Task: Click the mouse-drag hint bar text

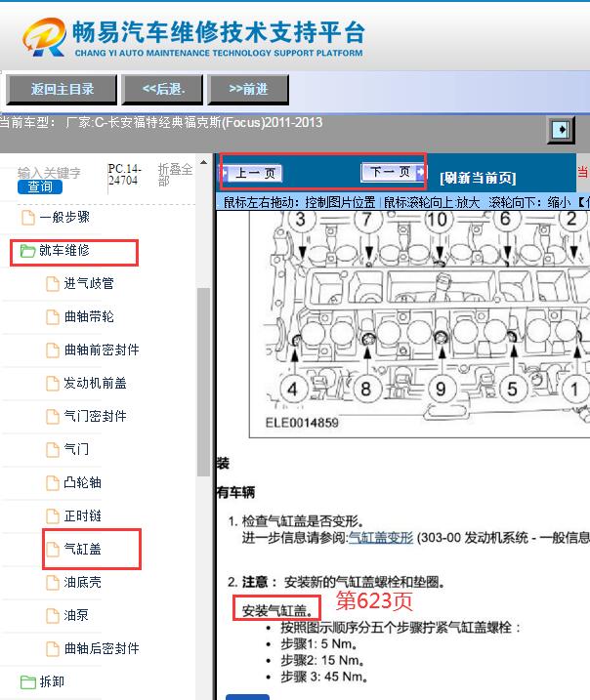Action: pyautogui.click(x=405, y=203)
